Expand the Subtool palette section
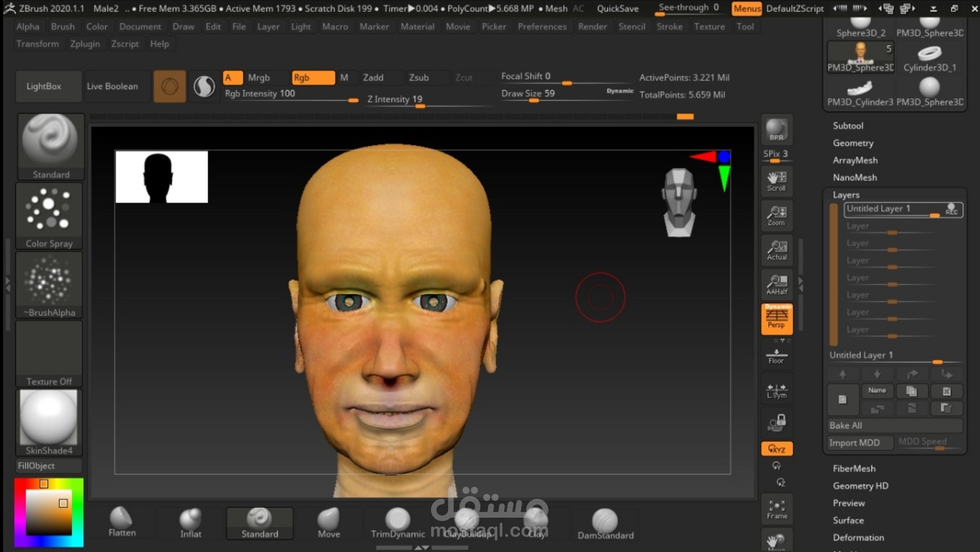The width and height of the screenshot is (980, 552). coord(848,126)
